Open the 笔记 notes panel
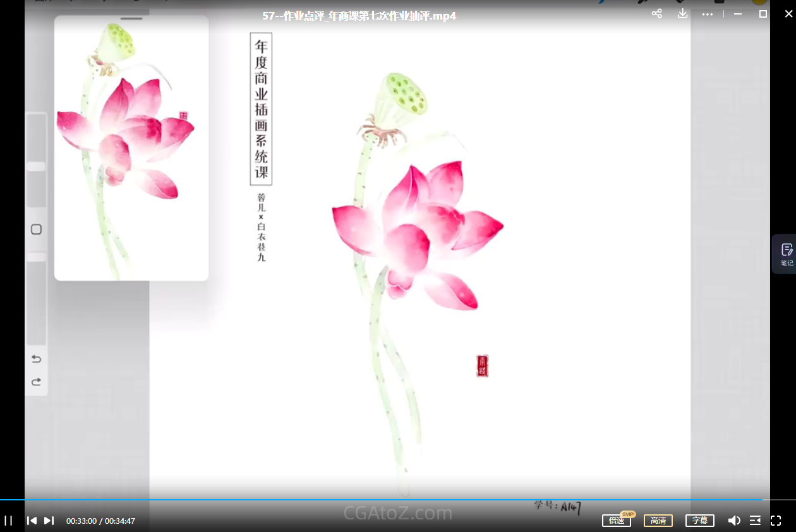The height and width of the screenshot is (532, 796). 787,254
